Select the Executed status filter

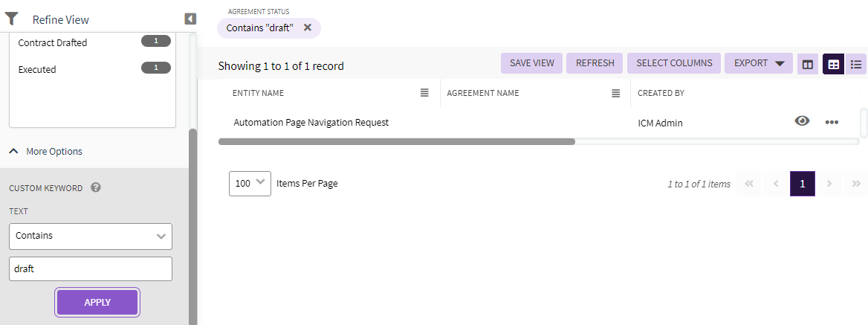[37, 69]
